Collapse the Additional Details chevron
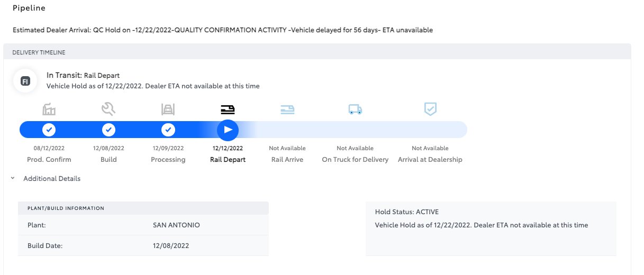The image size is (644, 275). coord(12,179)
